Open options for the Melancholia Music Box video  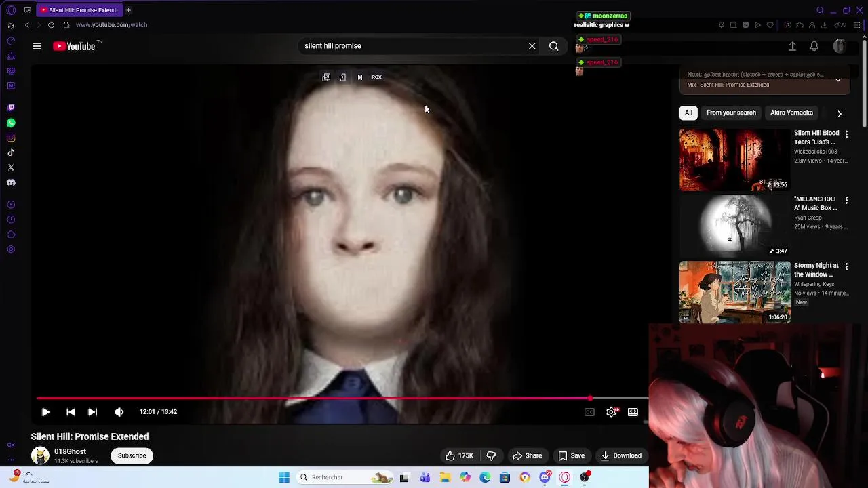846,201
